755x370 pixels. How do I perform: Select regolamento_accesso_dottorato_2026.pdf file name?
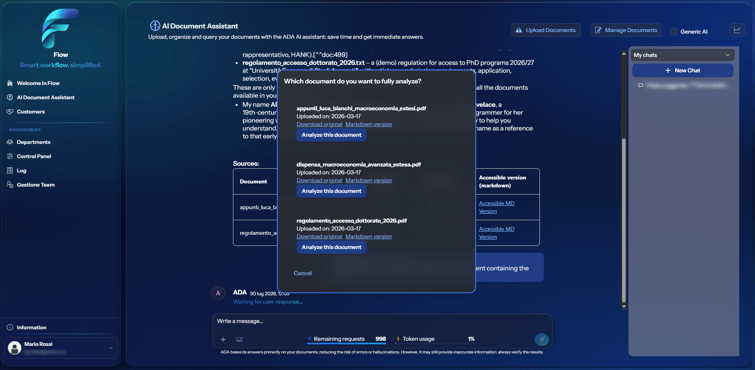coord(352,221)
